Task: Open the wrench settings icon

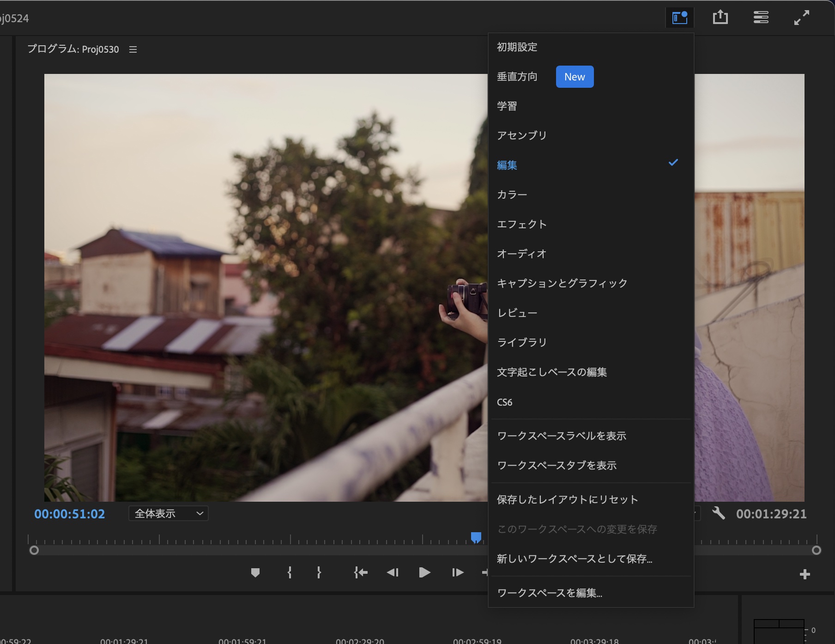Action: click(718, 513)
